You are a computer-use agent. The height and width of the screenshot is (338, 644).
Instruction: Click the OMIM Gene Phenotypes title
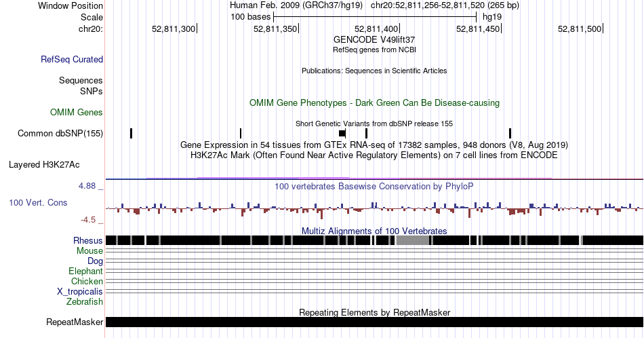pos(374,102)
